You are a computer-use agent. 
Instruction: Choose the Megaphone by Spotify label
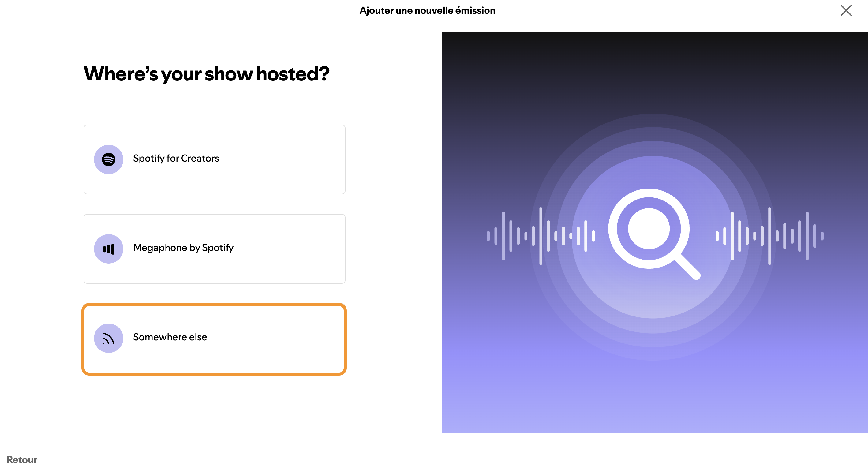tap(183, 248)
